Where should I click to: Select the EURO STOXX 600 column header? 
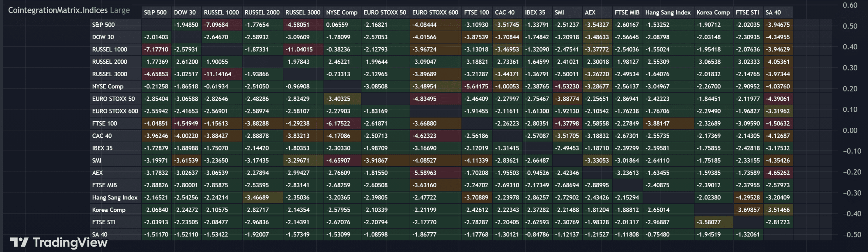(x=435, y=13)
